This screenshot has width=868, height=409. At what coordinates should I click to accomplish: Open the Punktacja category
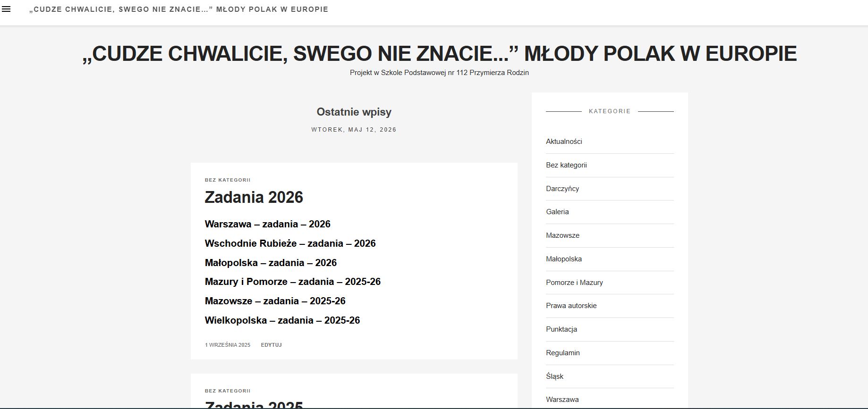pyautogui.click(x=561, y=329)
